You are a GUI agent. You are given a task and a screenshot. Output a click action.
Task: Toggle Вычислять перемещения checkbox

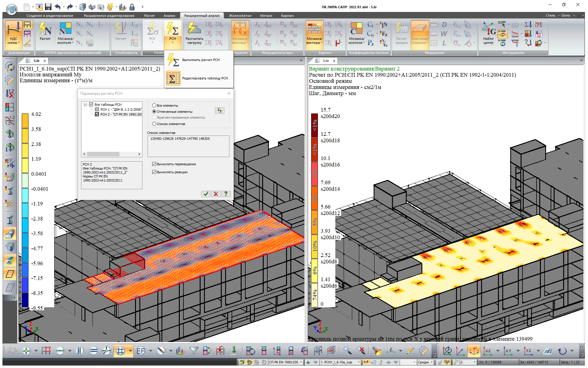click(154, 164)
